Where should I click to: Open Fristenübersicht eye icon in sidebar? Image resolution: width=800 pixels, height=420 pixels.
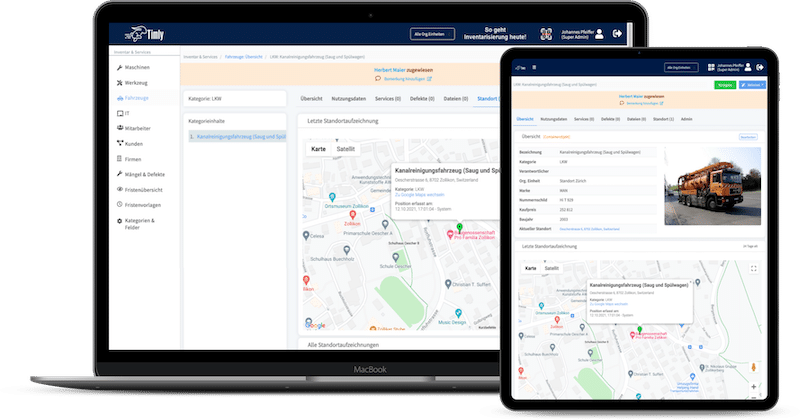(x=120, y=189)
